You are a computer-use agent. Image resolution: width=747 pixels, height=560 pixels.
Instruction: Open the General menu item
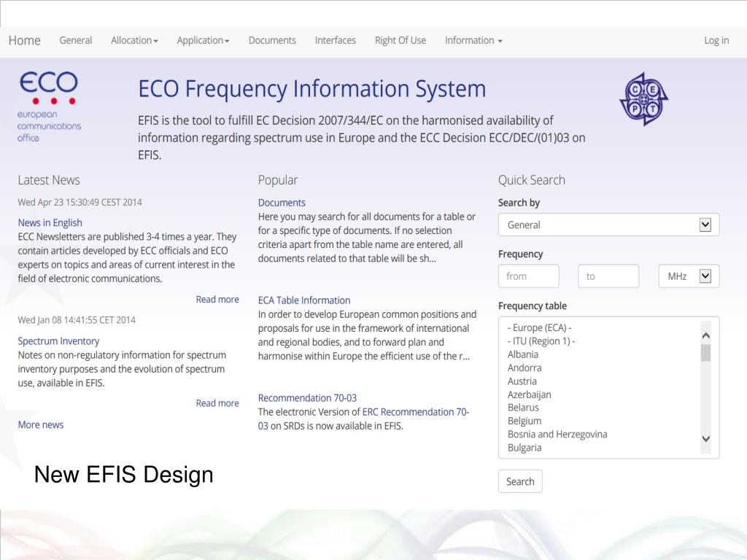tap(76, 41)
